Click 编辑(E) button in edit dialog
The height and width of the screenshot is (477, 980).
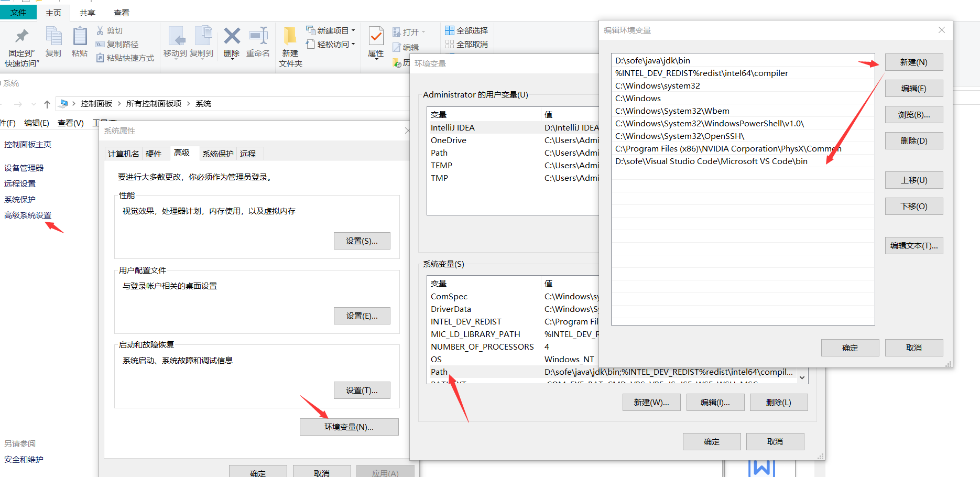tap(914, 89)
